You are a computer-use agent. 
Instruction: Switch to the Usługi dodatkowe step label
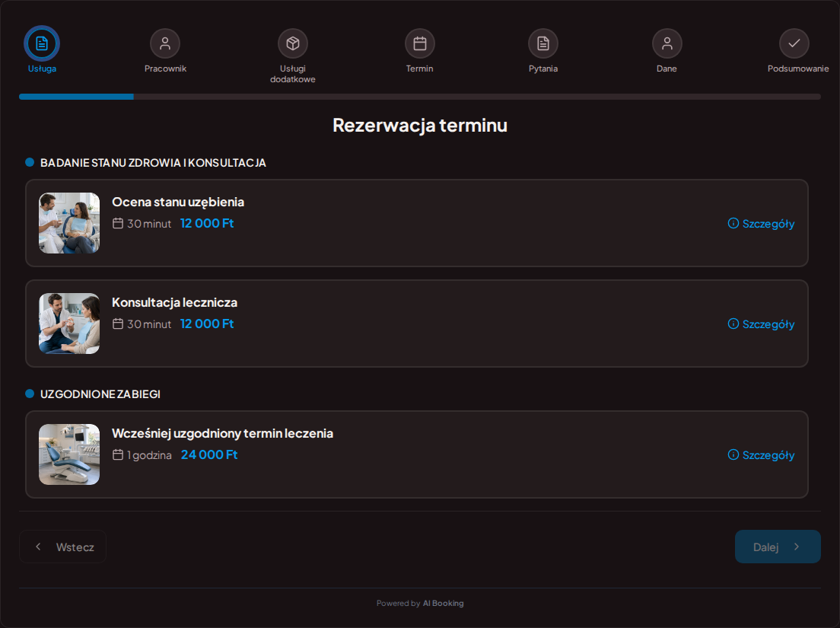coord(292,74)
